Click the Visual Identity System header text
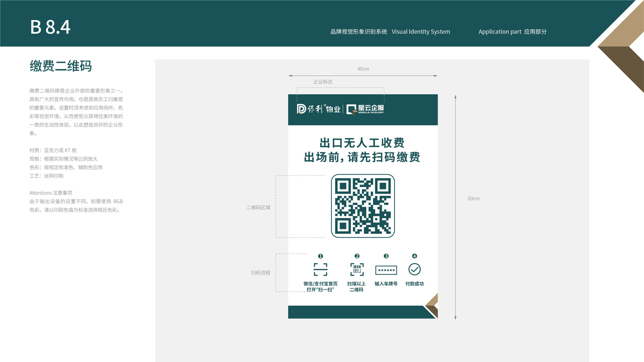Screen dimensions: 644x362 pyautogui.click(x=421, y=32)
